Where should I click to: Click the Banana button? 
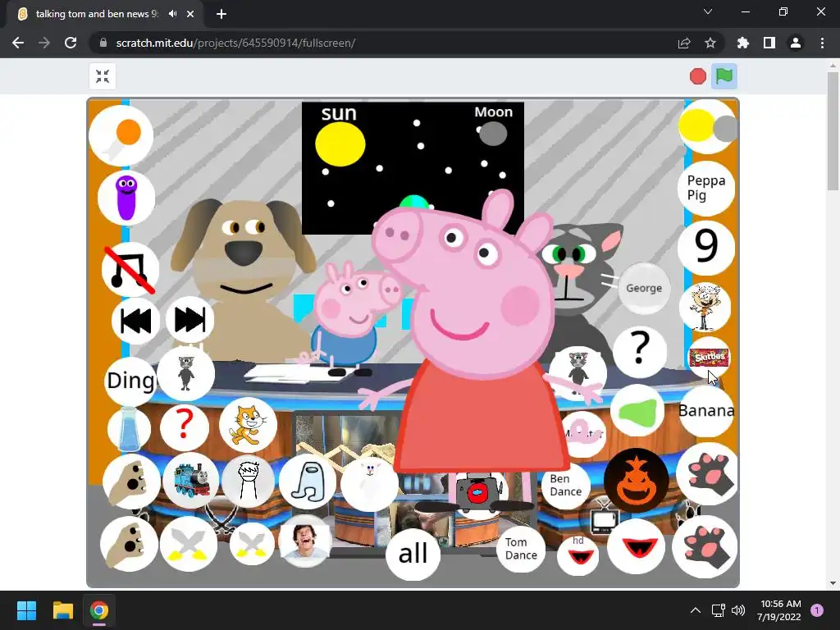706,411
